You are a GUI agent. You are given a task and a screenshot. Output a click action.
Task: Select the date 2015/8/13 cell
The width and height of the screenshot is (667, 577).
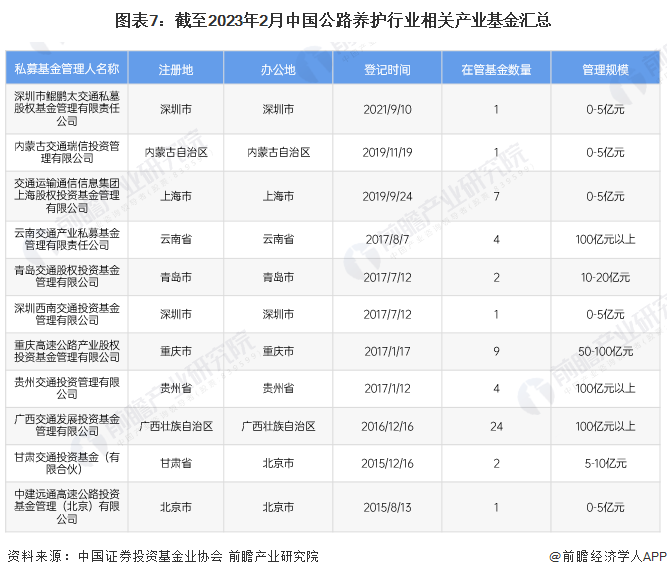(387, 507)
